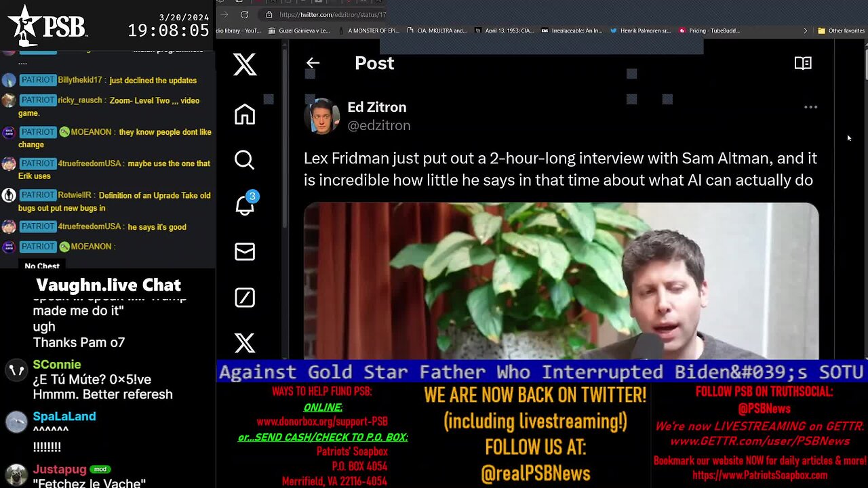
Task: Click username ricky_rausch in chat
Action: [x=80, y=100]
